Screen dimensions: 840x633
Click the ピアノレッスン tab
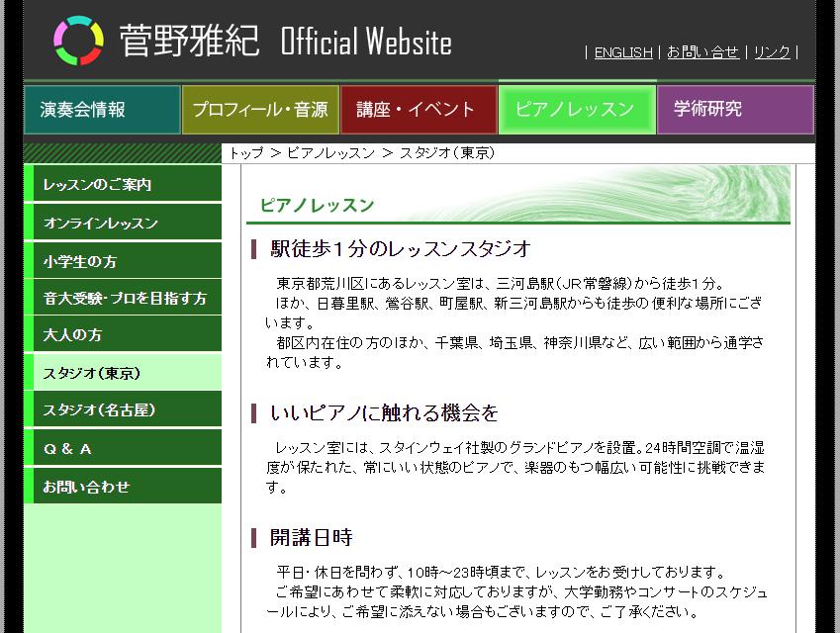tap(577, 110)
